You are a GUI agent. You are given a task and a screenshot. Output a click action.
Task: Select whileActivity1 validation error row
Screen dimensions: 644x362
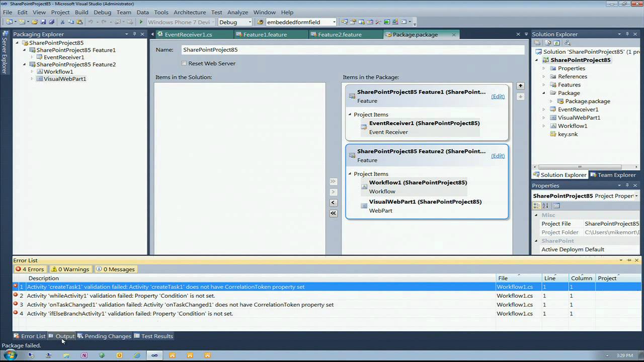click(327, 296)
